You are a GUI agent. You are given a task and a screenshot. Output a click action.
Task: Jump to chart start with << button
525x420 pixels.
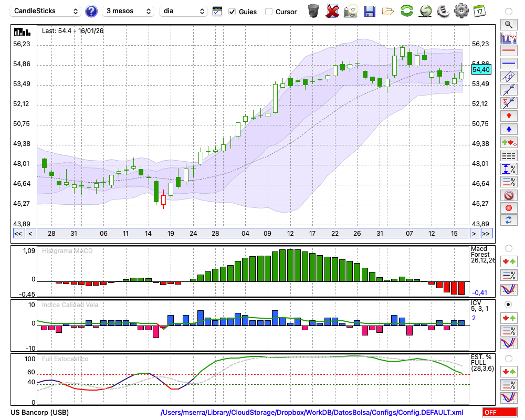[18, 234]
